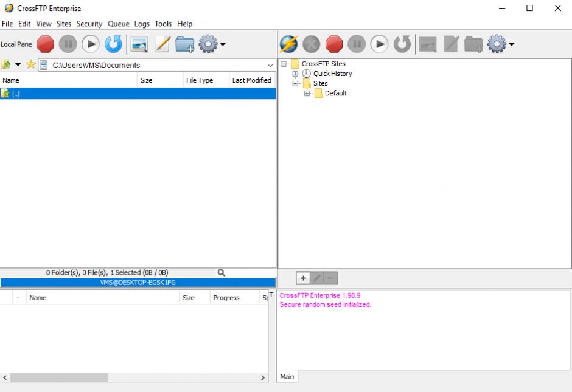
Task: Click the remote pane red Stop icon
Action: (x=334, y=44)
